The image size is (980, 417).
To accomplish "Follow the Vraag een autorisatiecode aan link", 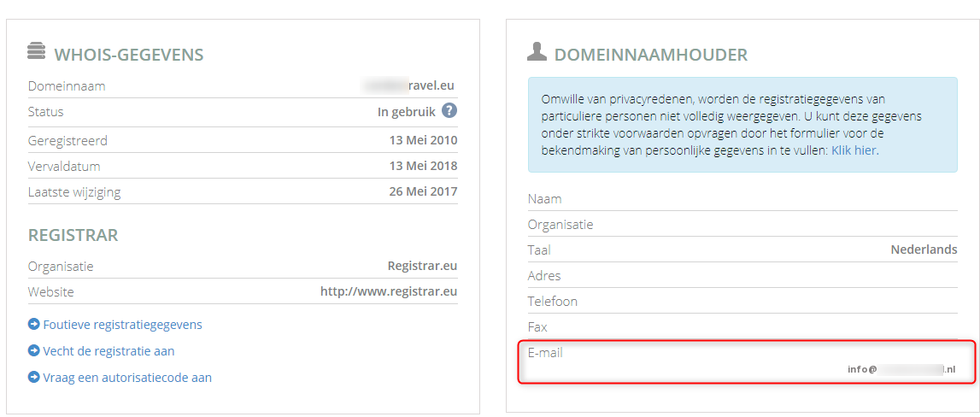I will click(x=127, y=378).
